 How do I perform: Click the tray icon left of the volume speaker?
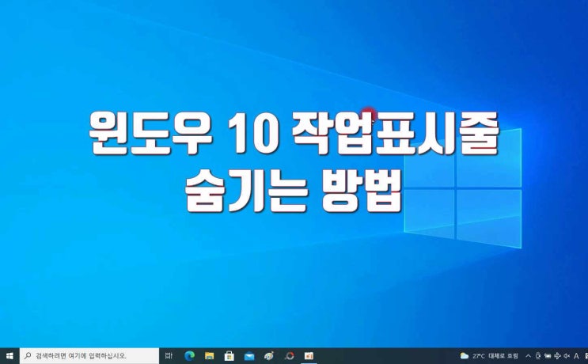click(x=557, y=356)
